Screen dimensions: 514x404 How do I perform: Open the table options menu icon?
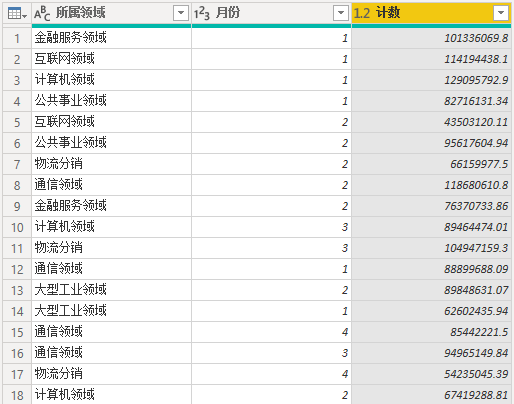coord(17,13)
